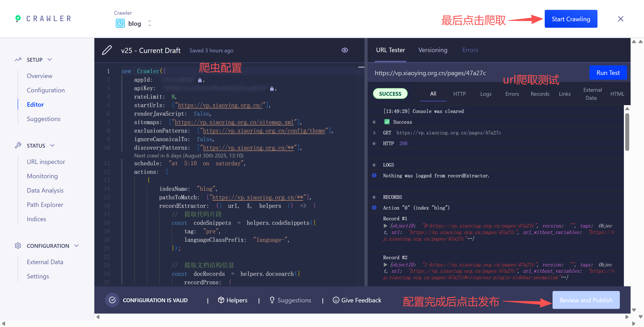Image resolution: width=644 pixels, height=327 pixels.
Task: Expand the GET request row arrow
Action: coord(374,133)
